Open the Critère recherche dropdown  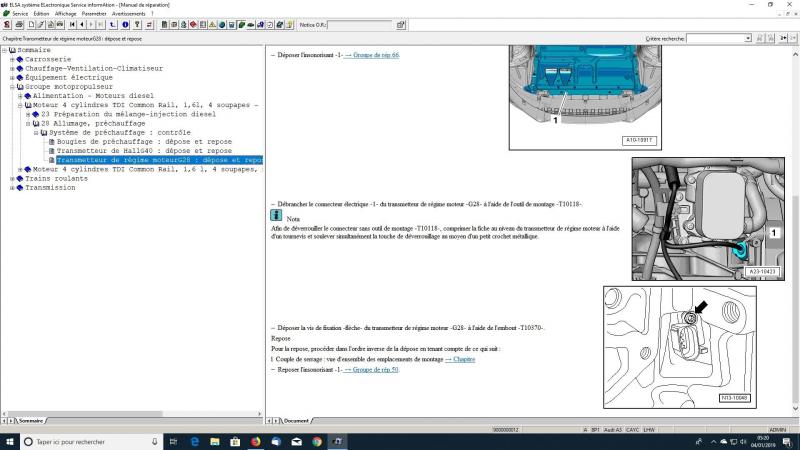pos(748,38)
